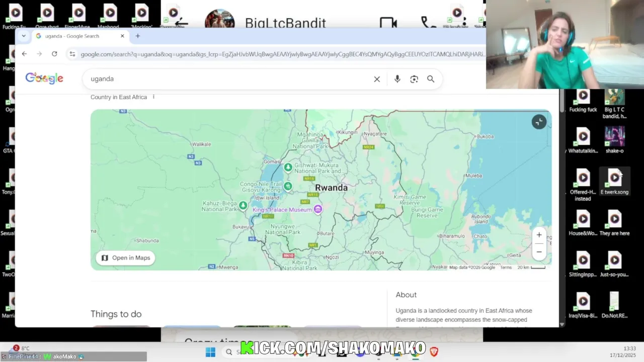Image resolution: width=644 pixels, height=362 pixels.
Task: Click the page vertical scrollbar
Action: [562, 102]
